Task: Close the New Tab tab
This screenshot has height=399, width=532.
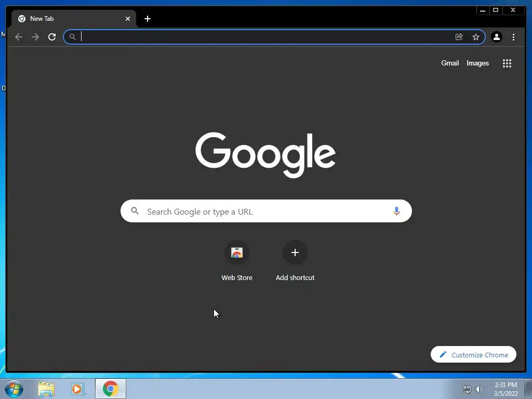Action: [128, 19]
